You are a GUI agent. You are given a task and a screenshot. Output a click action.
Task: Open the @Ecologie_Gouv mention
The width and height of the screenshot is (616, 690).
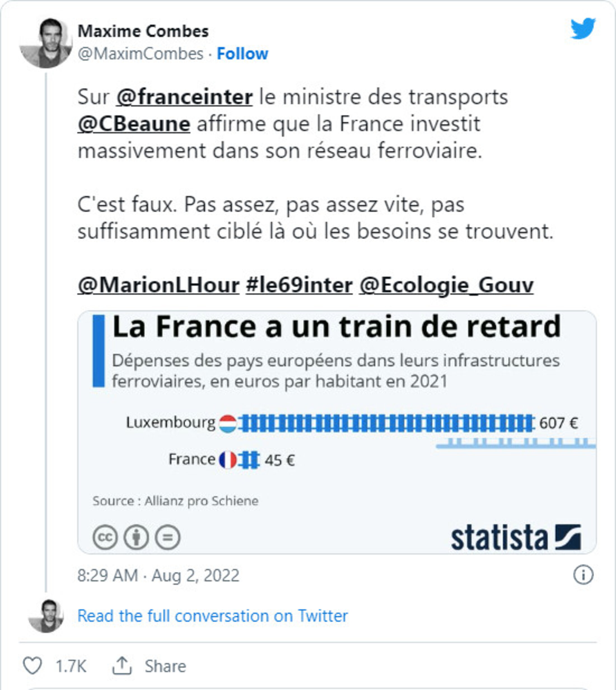click(x=446, y=285)
